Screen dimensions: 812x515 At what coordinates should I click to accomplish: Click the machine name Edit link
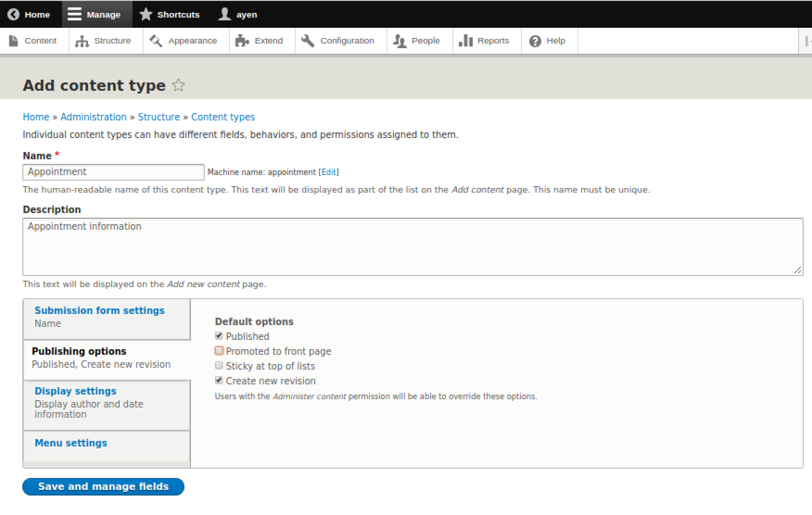329,172
